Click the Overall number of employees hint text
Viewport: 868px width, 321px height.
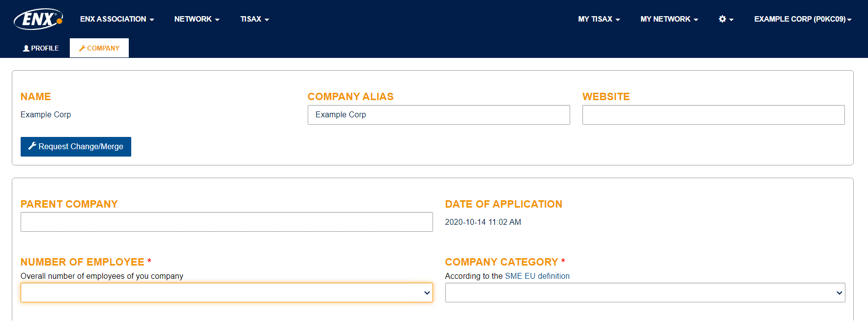coord(102,276)
